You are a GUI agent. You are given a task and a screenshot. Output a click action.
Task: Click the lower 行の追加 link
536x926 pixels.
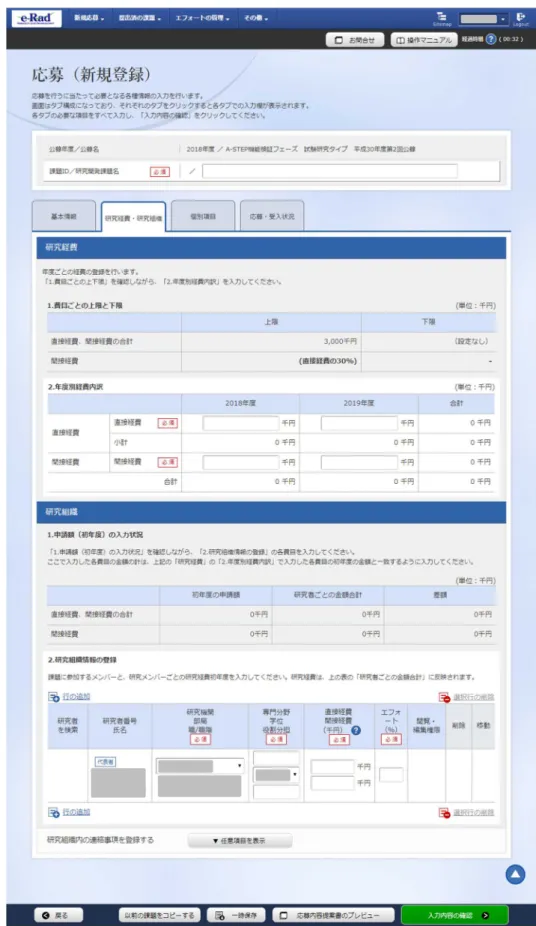[76, 813]
